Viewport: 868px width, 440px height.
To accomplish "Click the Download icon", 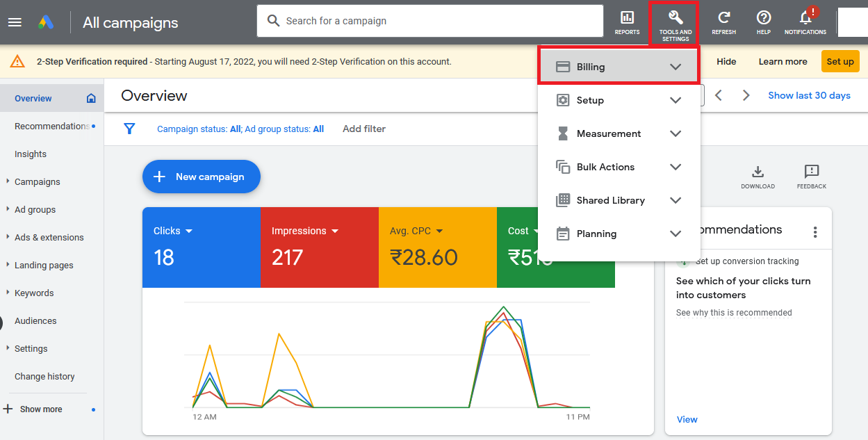I will click(x=758, y=177).
